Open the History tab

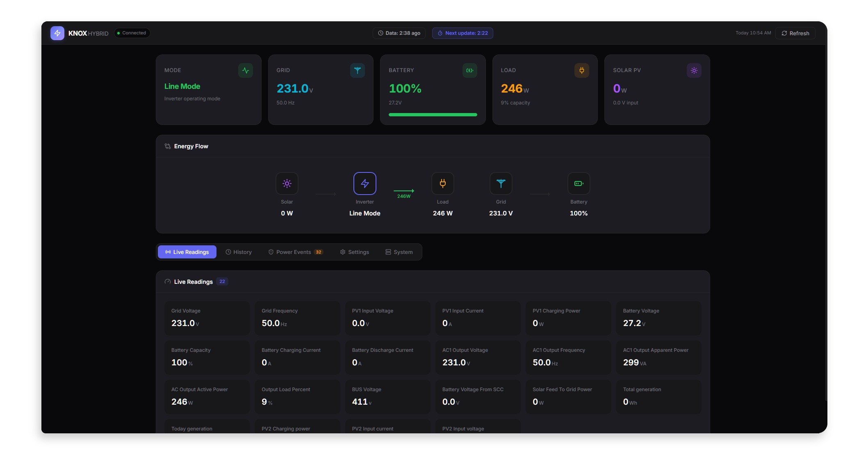click(239, 252)
